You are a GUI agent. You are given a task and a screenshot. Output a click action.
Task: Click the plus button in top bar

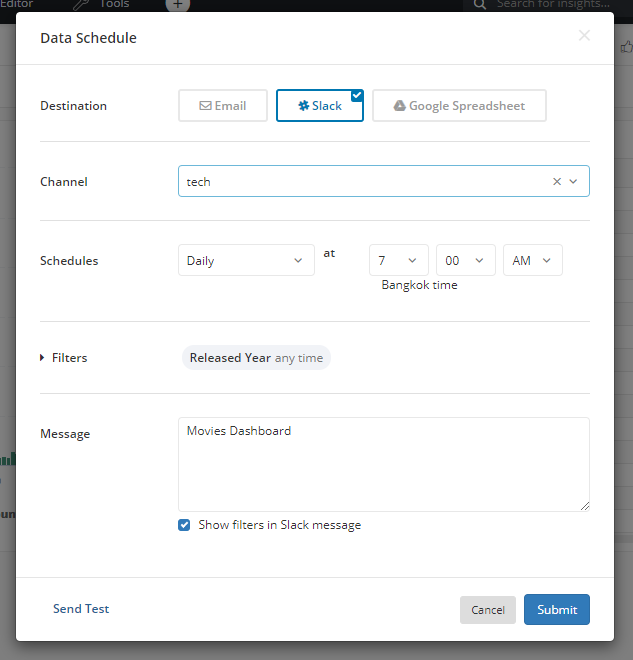[x=178, y=5]
